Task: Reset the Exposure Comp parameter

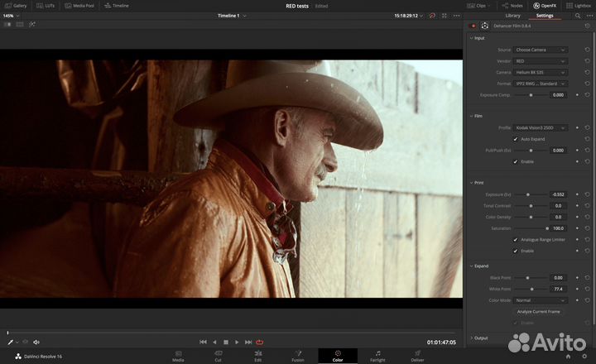Action: 587,95
